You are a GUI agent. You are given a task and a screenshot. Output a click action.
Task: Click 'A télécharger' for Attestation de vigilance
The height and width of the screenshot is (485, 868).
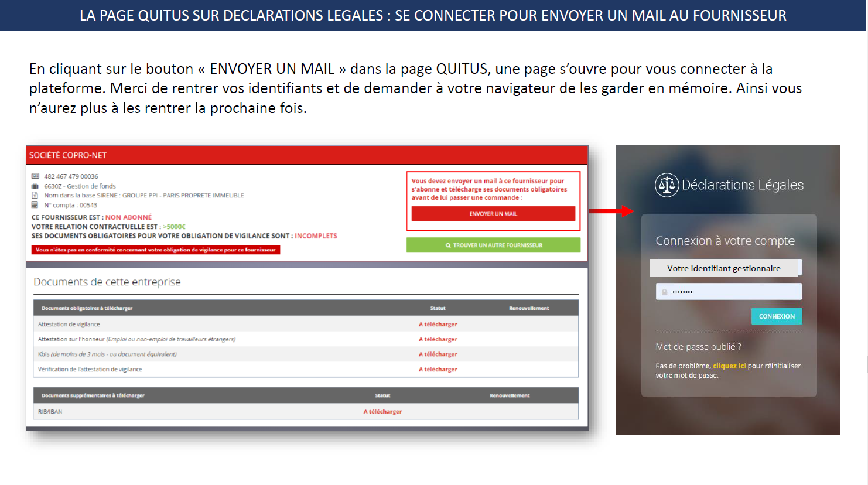pyautogui.click(x=438, y=325)
